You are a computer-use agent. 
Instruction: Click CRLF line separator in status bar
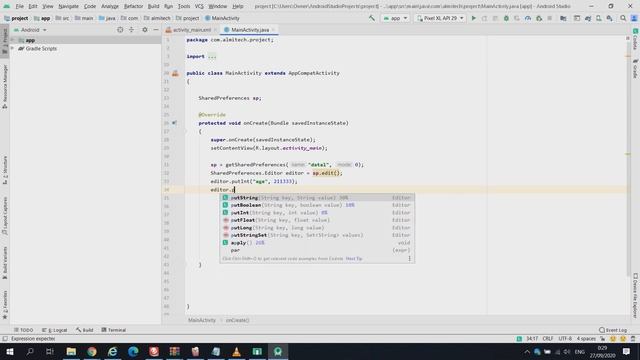pyautogui.click(x=548, y=339)
